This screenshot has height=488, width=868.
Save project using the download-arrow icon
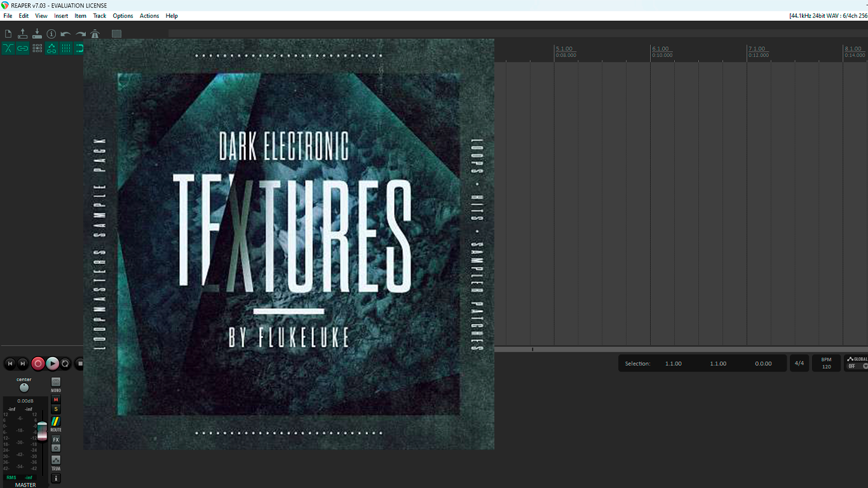point(37,34)
